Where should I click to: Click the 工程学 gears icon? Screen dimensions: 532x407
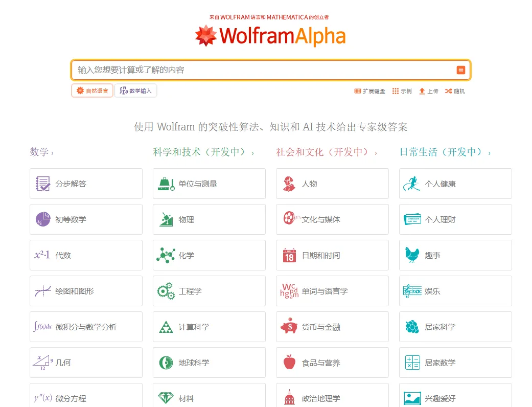tap(166, 291)
